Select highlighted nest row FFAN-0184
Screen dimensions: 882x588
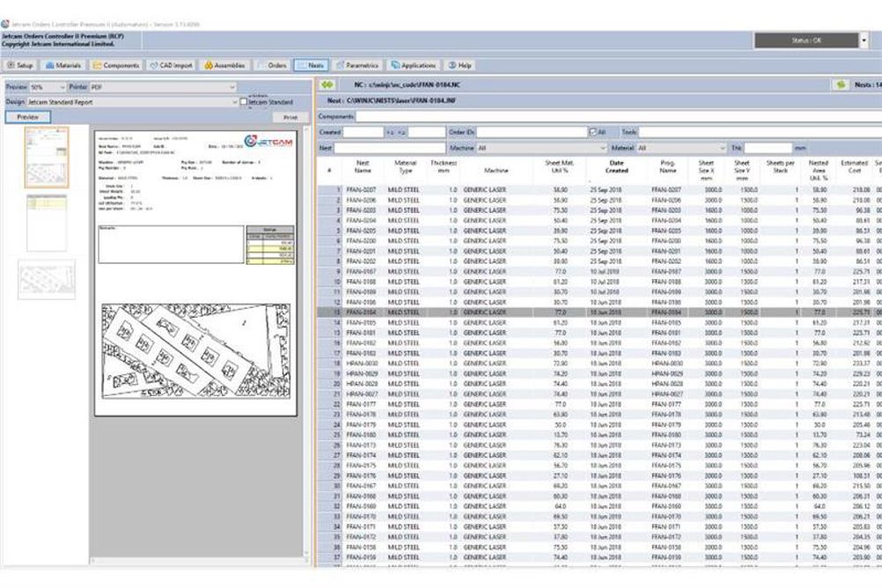(599, 312)
